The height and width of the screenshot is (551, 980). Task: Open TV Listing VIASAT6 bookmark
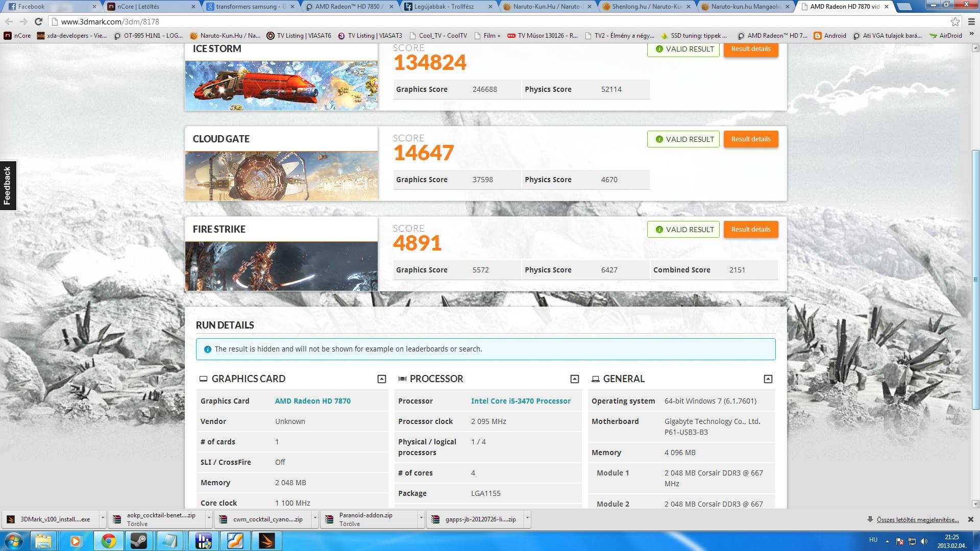[x=299, y=36]
